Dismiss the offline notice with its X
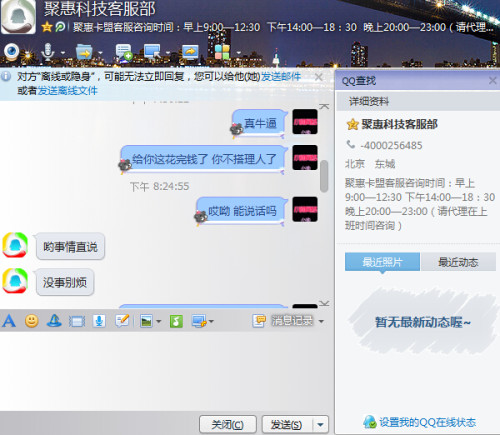This screenshot has width=500, height=435. 318,77
